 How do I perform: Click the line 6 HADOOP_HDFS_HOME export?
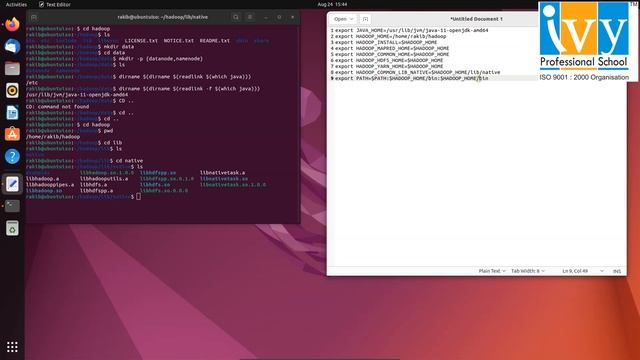click(x=389, y=60)
